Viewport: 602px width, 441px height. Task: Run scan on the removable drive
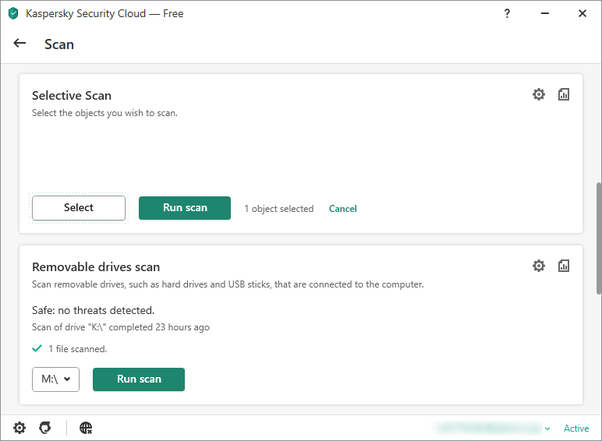pos(139,379)
